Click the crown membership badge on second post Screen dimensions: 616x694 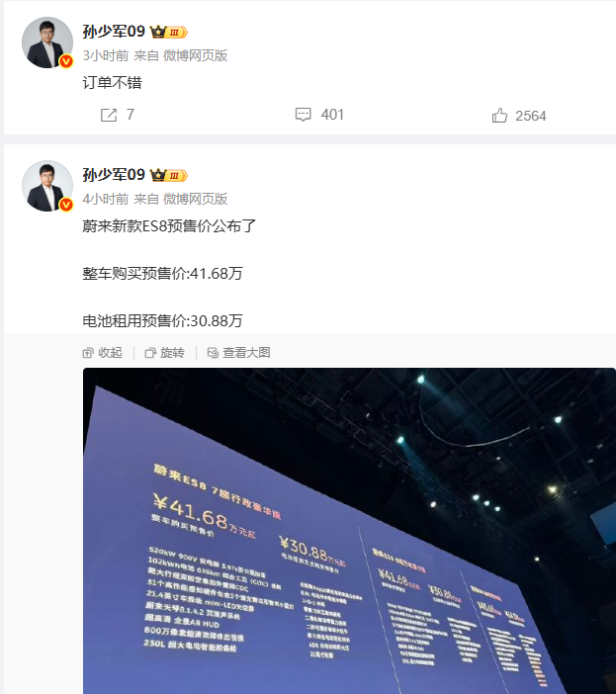[x=169, y=175]
